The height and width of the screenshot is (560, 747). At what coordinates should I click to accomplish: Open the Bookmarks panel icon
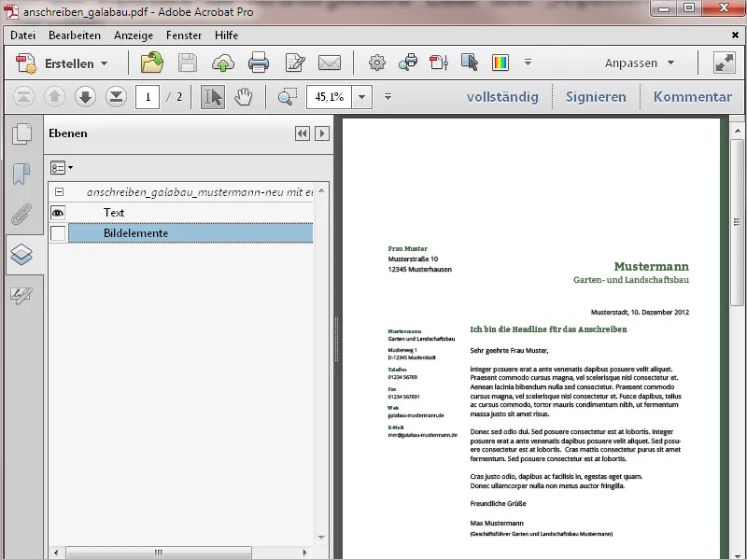click(21, 174)
